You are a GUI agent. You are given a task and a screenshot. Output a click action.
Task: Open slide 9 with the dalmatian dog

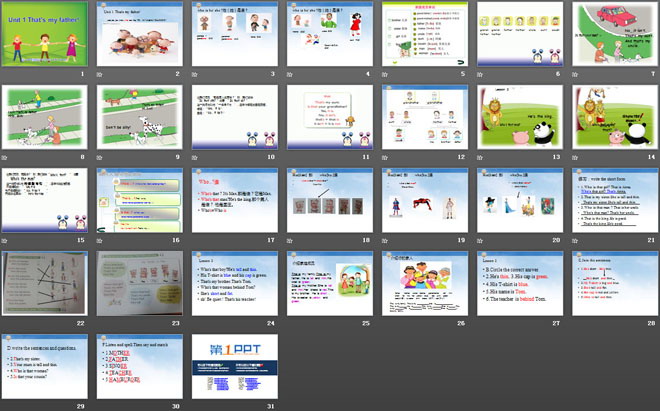pos(138,117)
